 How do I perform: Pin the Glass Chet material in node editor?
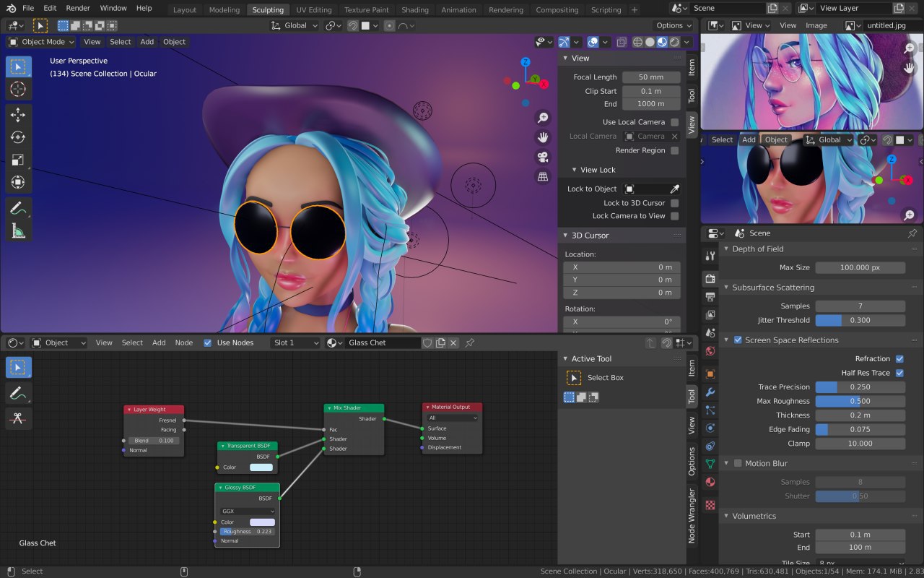click(470, 342)
